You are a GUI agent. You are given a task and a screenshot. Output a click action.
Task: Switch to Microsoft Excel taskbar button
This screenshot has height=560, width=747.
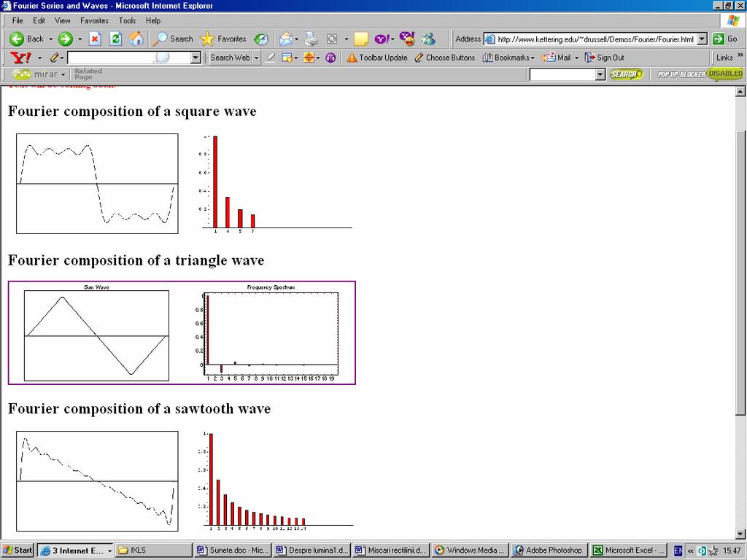coord(628,550)
